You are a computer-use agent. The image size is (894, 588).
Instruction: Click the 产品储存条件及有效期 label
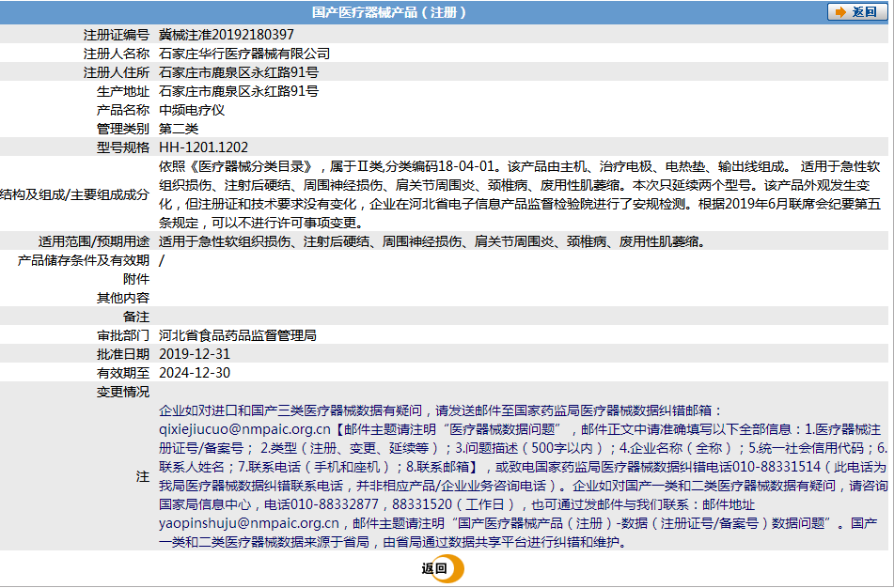click(84, 260)
